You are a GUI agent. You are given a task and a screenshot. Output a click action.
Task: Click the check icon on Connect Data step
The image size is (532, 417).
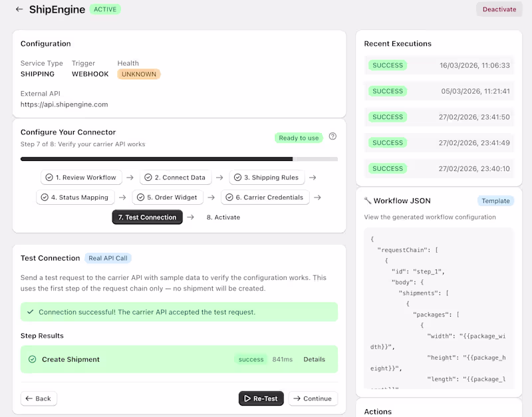(x=148, y=178)
